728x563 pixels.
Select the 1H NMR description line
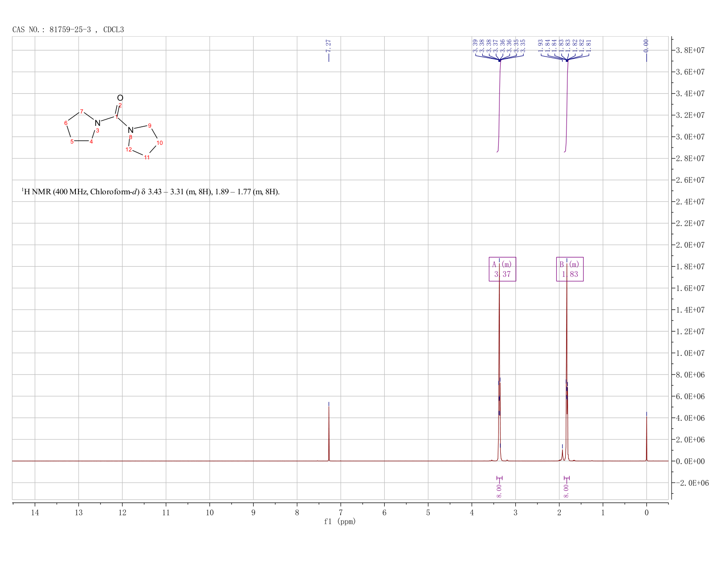[x=150, y=192]
